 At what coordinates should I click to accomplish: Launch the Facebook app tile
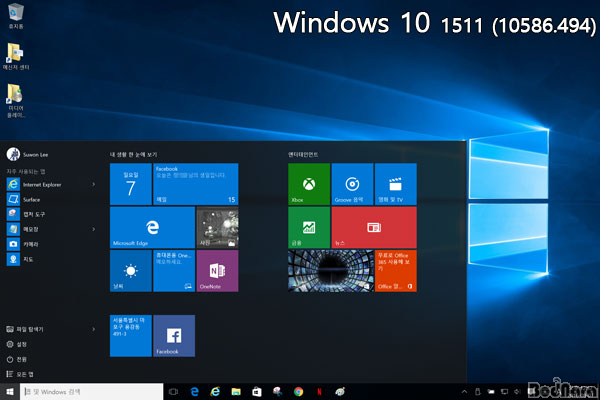tap(174, 336)
